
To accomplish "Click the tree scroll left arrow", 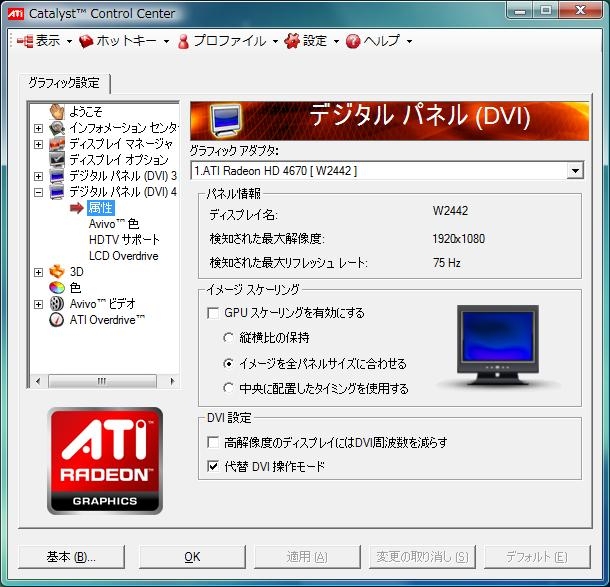I will [38, 381].
